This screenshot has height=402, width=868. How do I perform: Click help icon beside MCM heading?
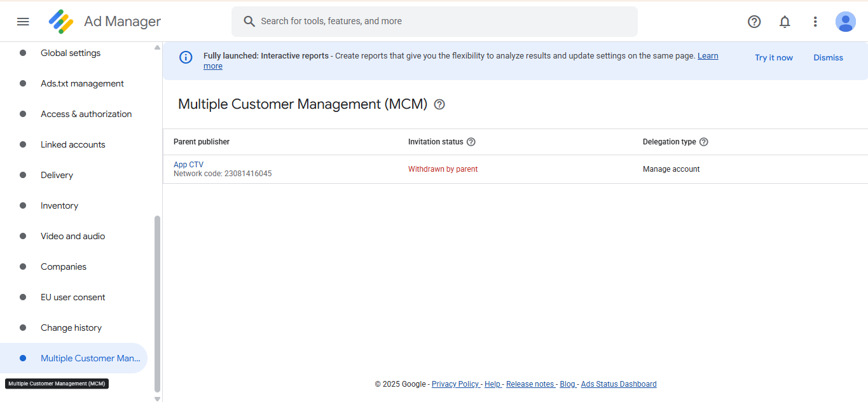pos(439,104)
